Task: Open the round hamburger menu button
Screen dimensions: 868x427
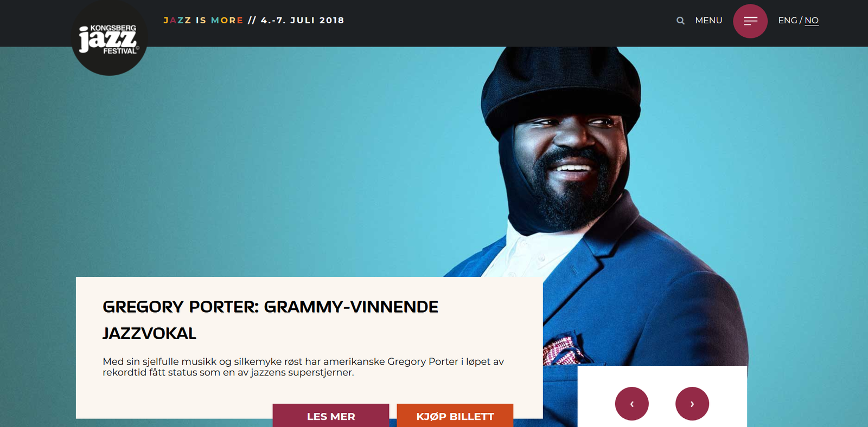Action: click(750, 21)
